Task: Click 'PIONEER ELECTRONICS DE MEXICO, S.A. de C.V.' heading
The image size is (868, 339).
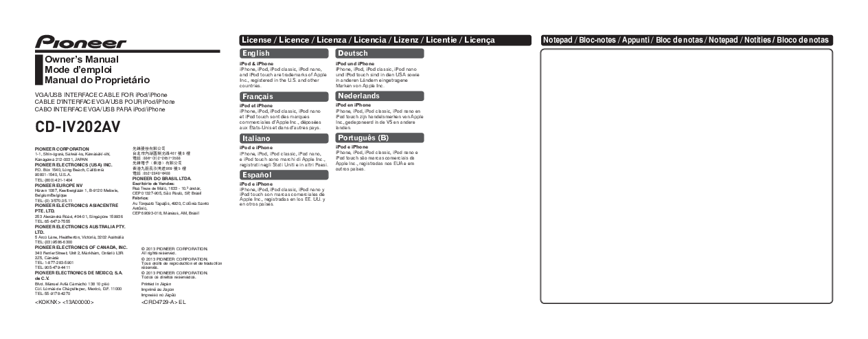Action: pos(78,275)
